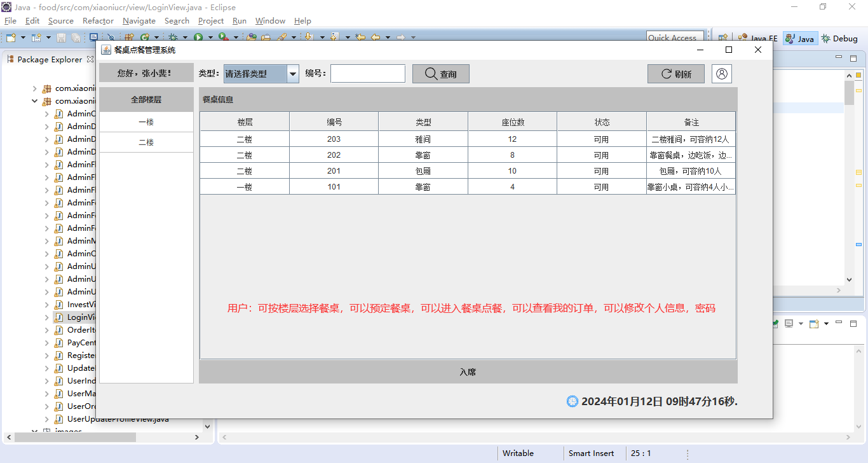Viewport: 868px width, 463px height.
Task: Click the clock icon beside the date
Action: [x=573, y=401]
